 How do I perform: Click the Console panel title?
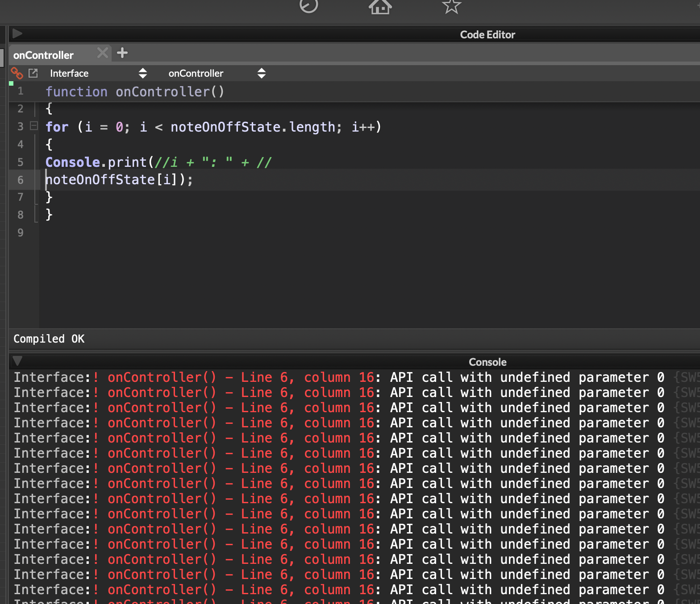point(487,362)
